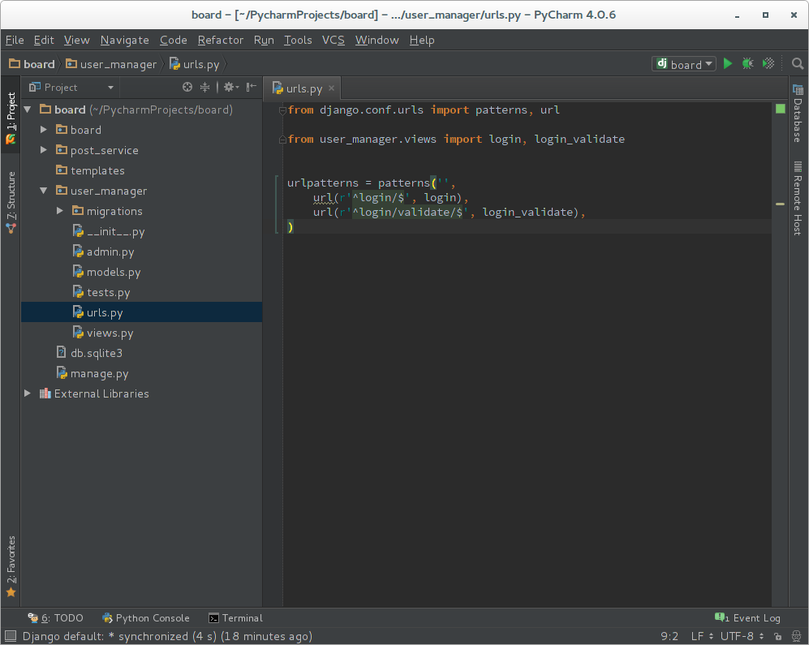Click the login_validate url line in editor
809x645 pixels.
click(x=449, y=212)
